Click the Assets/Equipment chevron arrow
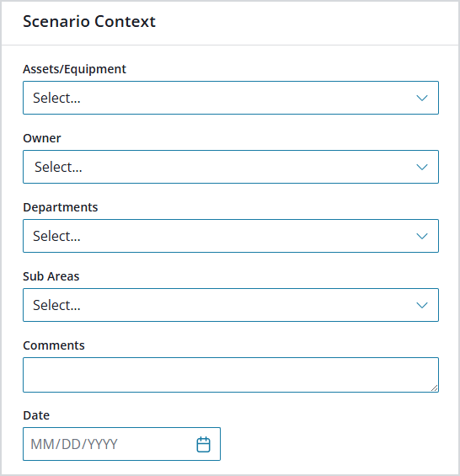 (422, 98)
